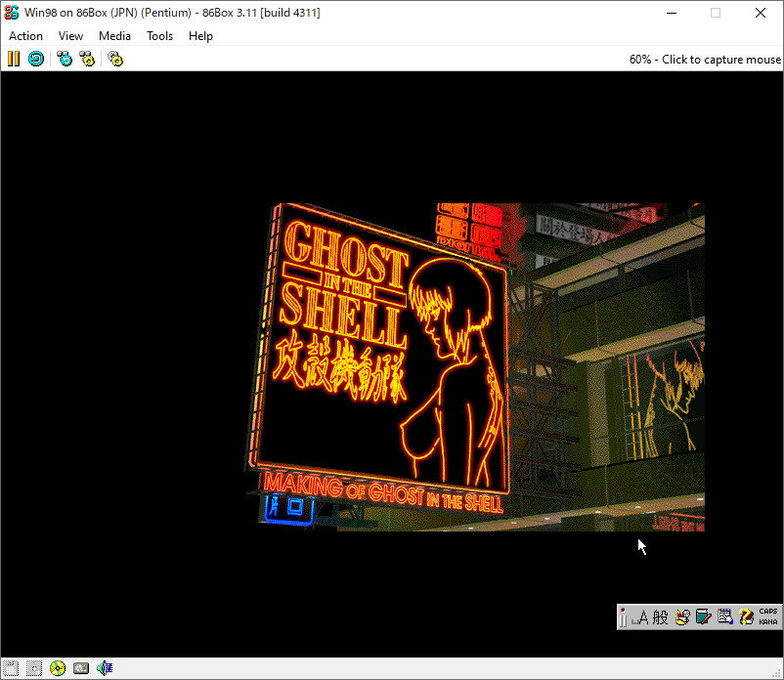Click first floppy drive status icon
The height and width of the screenshot is (680, 784).
[11, 668]
